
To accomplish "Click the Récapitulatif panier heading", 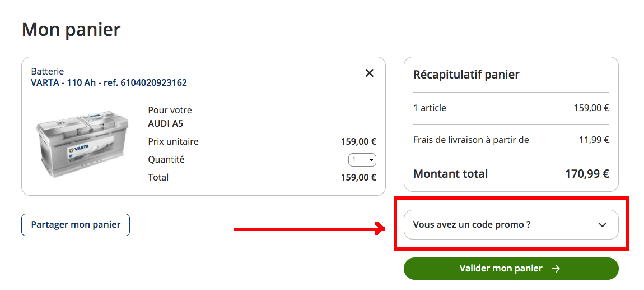I will pyautogui.click(x=466, y=75).
